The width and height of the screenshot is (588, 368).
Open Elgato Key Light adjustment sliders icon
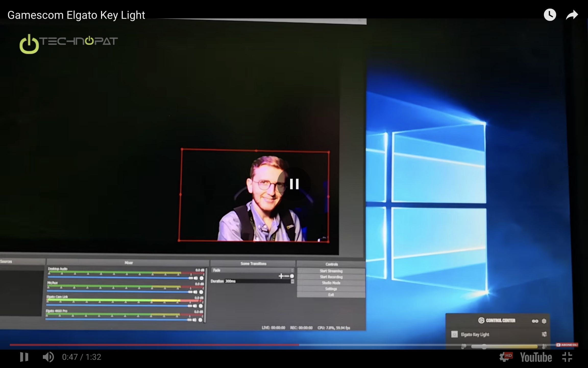[x=544, y=334]
